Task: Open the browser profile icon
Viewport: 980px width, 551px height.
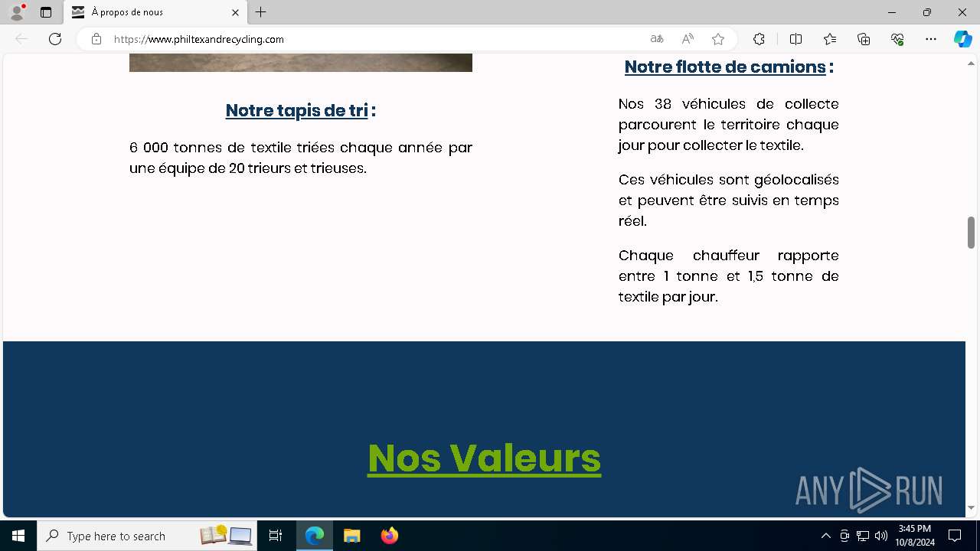Action: 17,12
